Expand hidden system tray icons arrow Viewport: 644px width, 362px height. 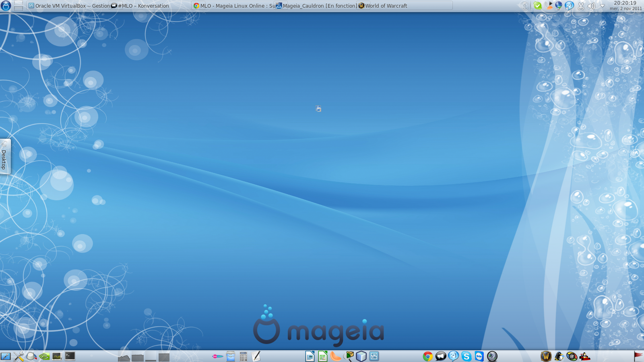[x=603, y=6]
